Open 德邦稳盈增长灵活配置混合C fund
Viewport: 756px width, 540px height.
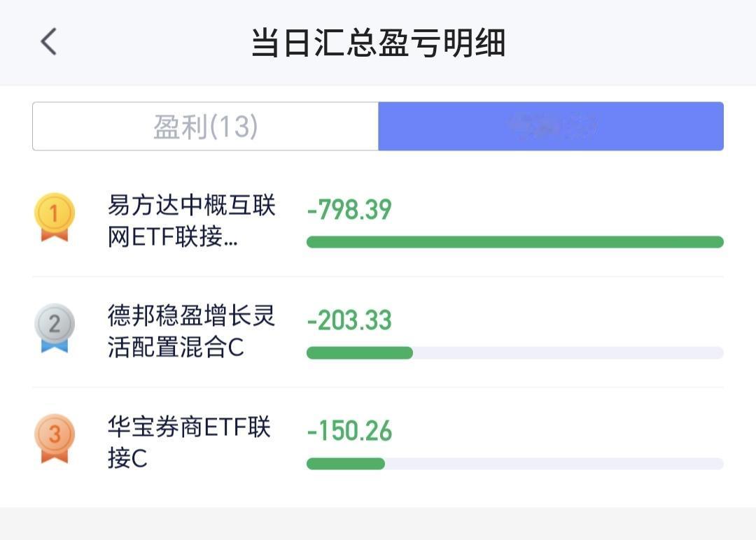pos(191,331)
